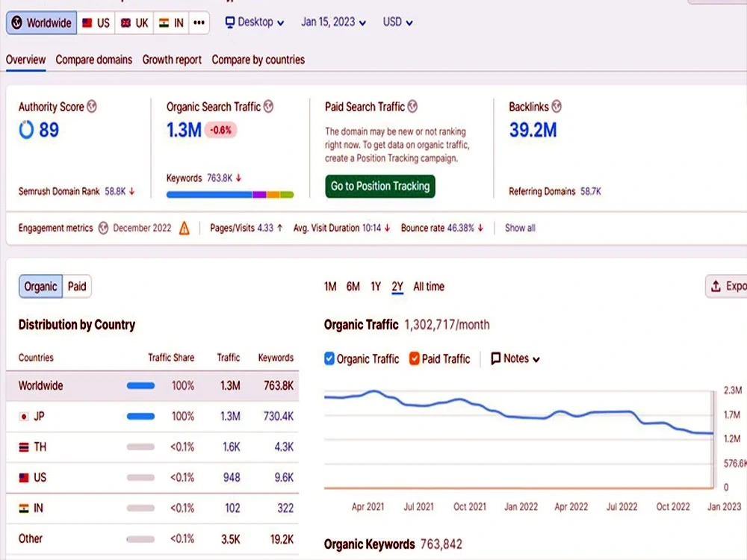
Task: Click Avg. Visit Duration down arrow
Action: (387, 228)
